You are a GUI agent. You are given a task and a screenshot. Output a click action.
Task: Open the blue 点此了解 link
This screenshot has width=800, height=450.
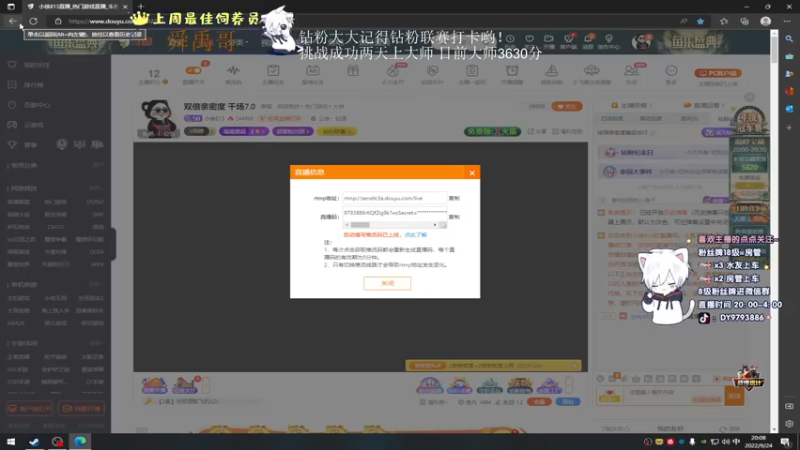tap(415, 235)
